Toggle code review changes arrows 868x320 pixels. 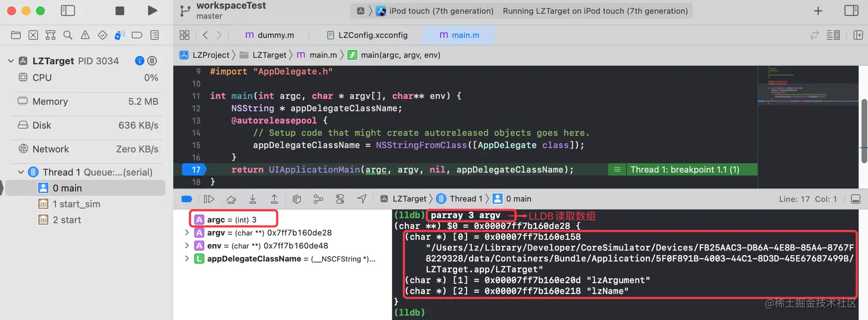[815, 35]
